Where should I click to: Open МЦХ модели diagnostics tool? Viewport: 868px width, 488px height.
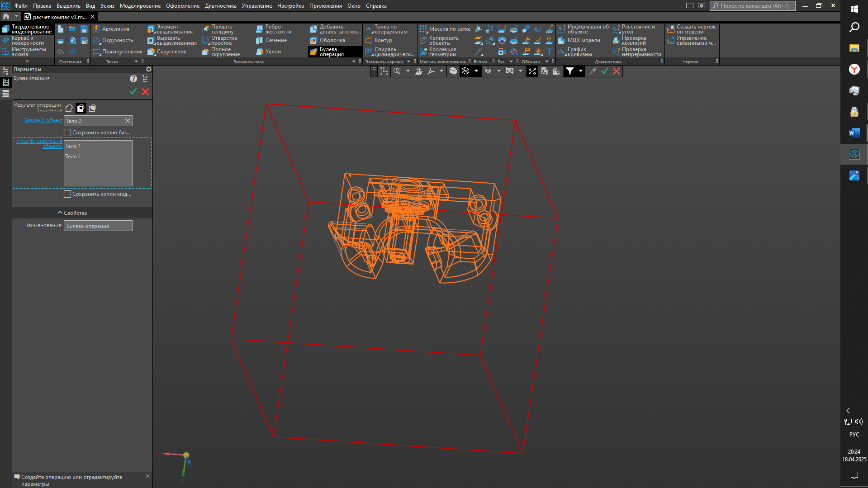tap(579, 41)
